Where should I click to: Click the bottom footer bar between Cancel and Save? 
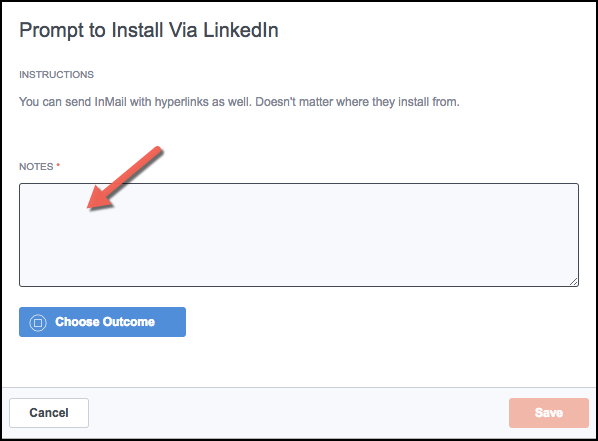click(x=299, y=413)
